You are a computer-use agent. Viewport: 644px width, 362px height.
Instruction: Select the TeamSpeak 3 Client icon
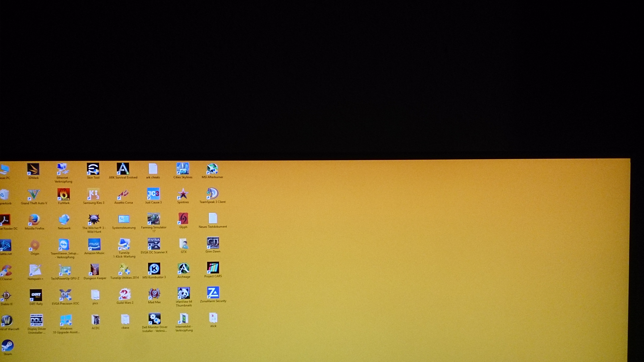tap(212, 193)
